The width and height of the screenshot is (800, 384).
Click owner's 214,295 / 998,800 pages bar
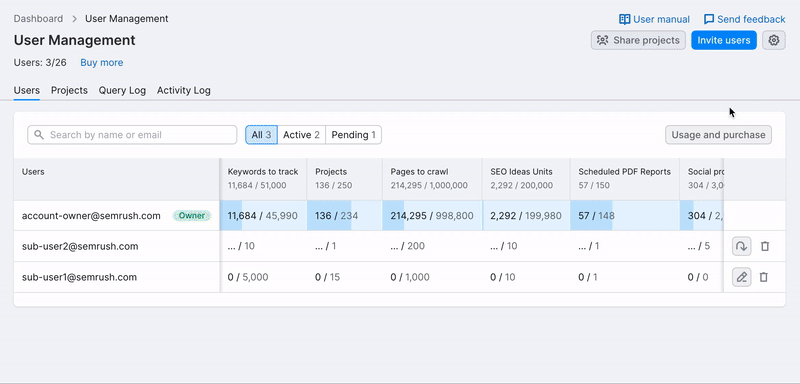[432, 216]
